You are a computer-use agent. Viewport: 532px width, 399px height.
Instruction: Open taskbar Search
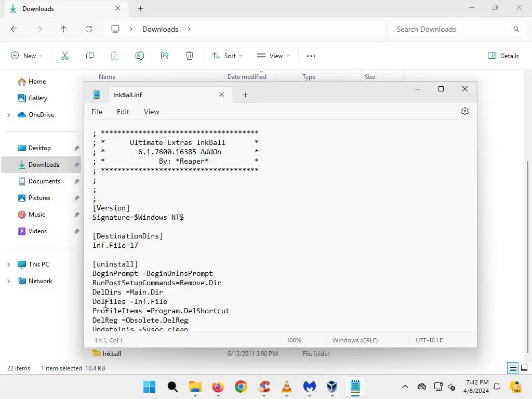tap(172, 387)
